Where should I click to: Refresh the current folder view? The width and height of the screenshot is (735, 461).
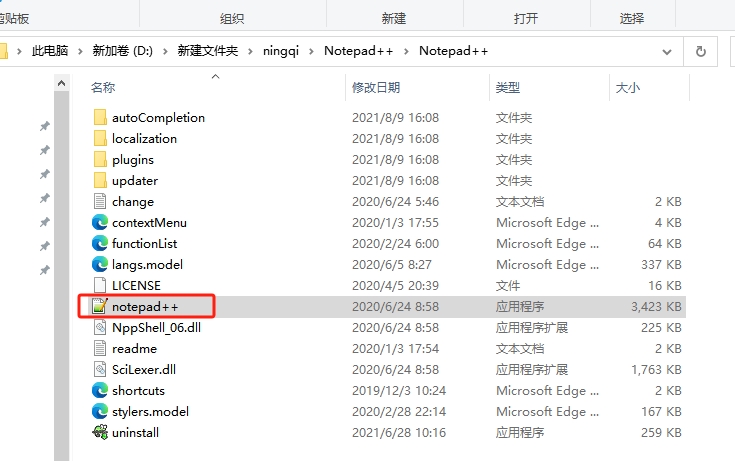pos(701,51)
